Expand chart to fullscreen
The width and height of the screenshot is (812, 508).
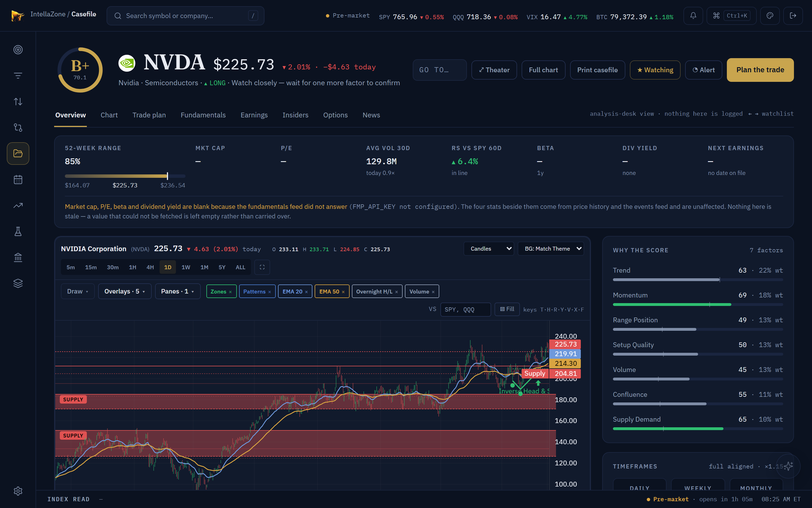point(262,267)
